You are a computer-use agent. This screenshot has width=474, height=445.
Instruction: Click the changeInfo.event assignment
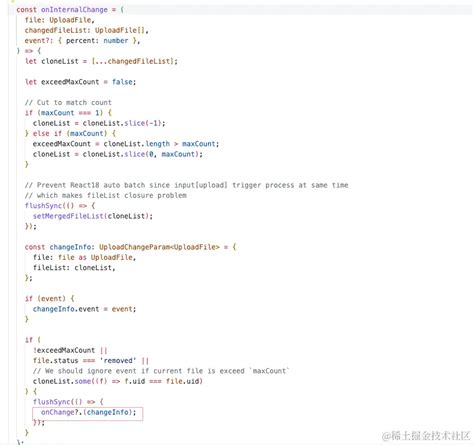tap(84, 309)
